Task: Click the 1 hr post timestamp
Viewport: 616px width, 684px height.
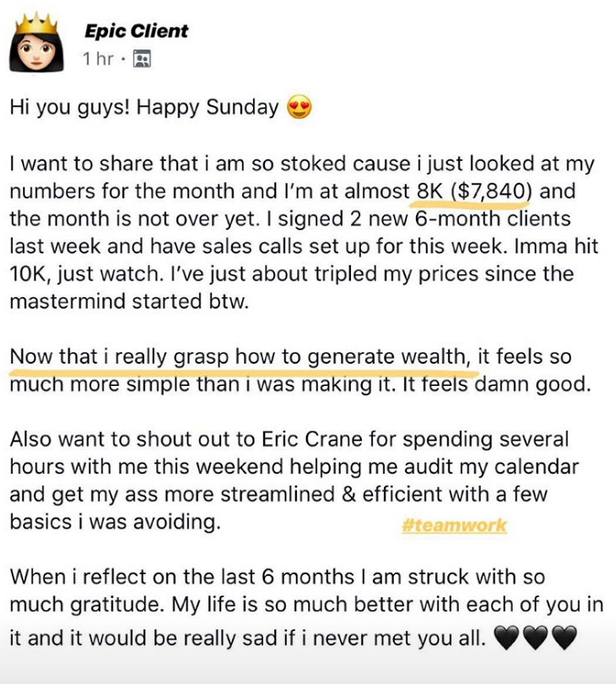Action: pyautogui.click(x=99, y=59)
